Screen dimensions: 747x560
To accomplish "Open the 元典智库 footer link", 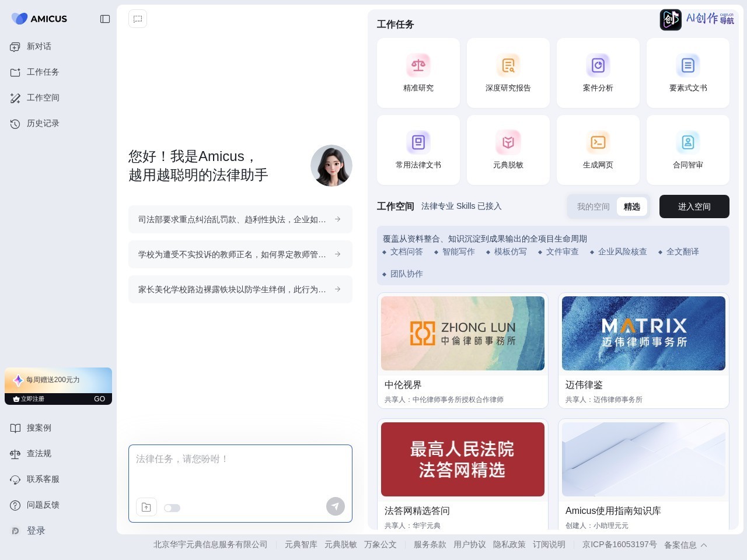I will click(x=301, y=544).
